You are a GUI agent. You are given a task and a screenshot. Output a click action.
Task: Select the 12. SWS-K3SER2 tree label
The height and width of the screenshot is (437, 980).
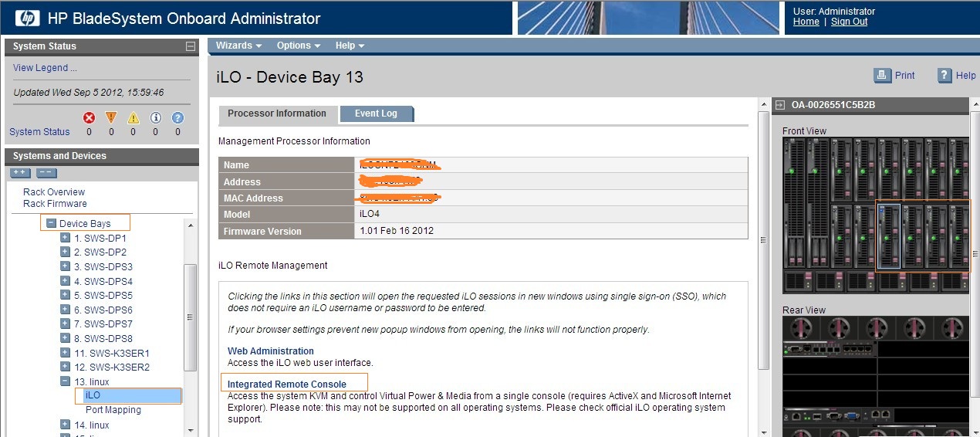[112, 368]
